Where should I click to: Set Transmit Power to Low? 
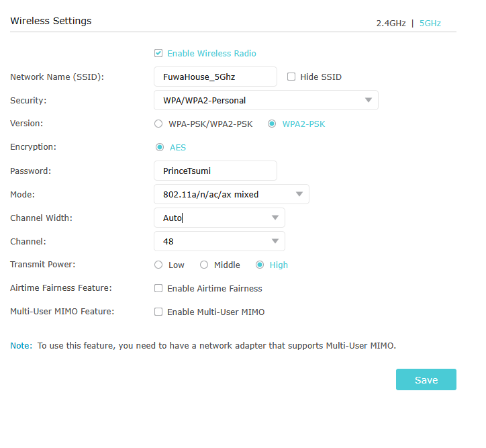click(x=158, y=265)
